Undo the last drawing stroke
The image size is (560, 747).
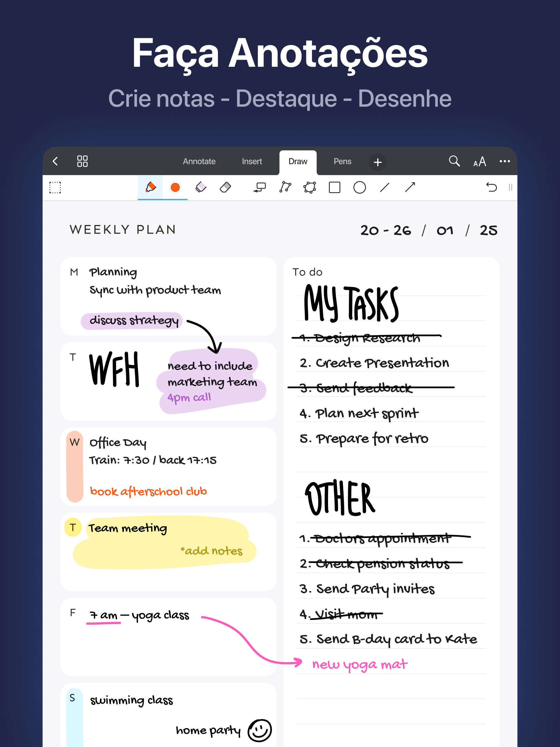(491, 187)
